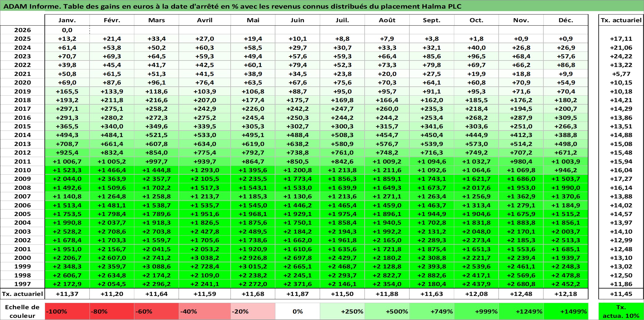Click the Nov. column header

pyautogui.click(x=521, y=20)
